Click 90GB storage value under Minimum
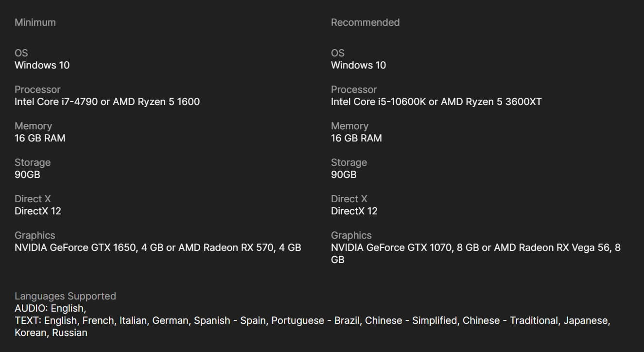 click(x=27, y=175)
